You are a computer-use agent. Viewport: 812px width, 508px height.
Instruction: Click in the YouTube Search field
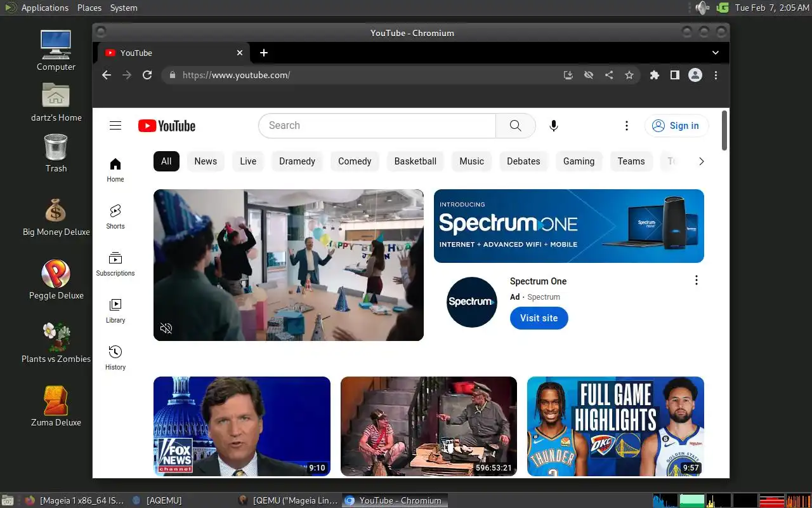pyautogui.click(x=377, y=126)
